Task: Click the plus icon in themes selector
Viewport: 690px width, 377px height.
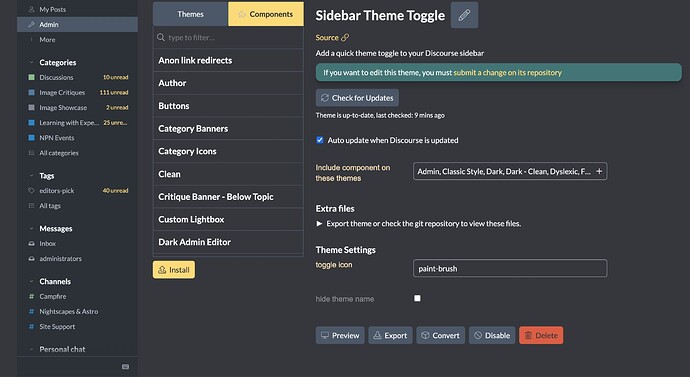Action: pos(599,171)
